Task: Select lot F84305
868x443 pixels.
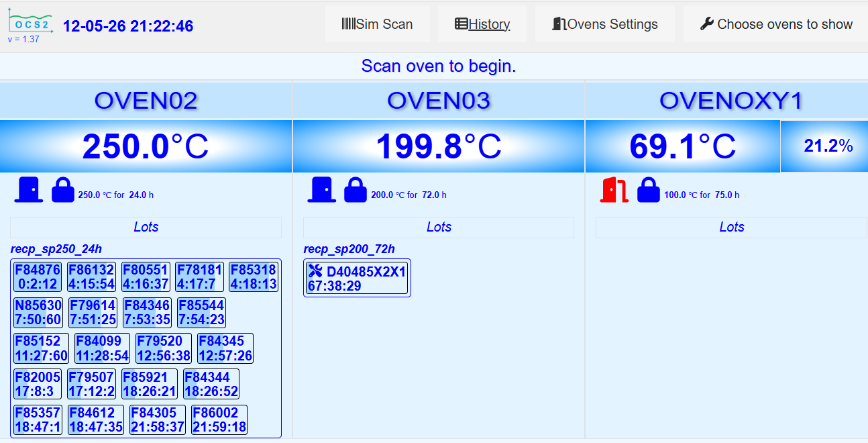Action: pos(157,420)
